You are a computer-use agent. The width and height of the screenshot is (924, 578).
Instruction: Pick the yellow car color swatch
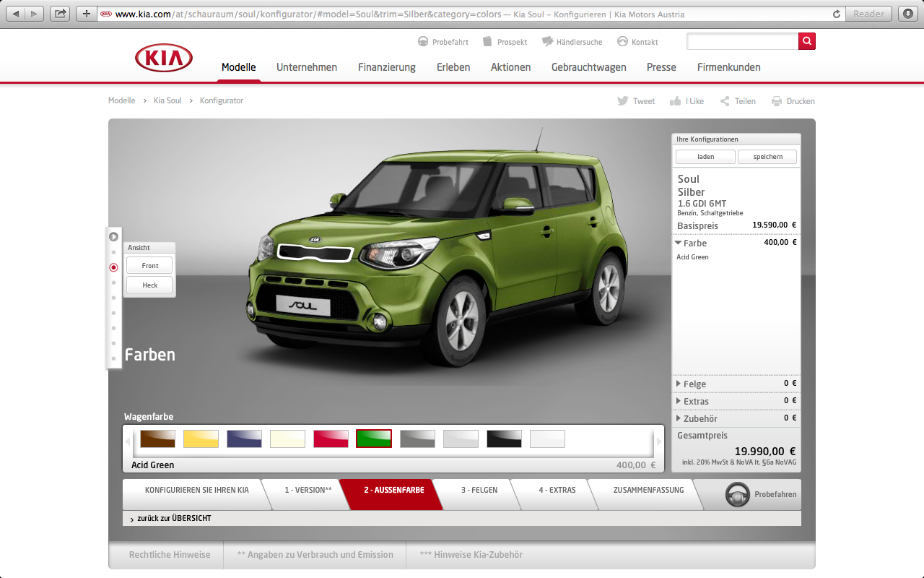tap(201, 439)
